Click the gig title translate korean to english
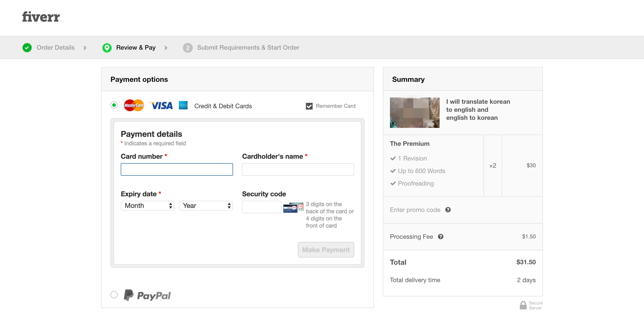The height and width of the screenshot is (317, 644). point(478,110)
